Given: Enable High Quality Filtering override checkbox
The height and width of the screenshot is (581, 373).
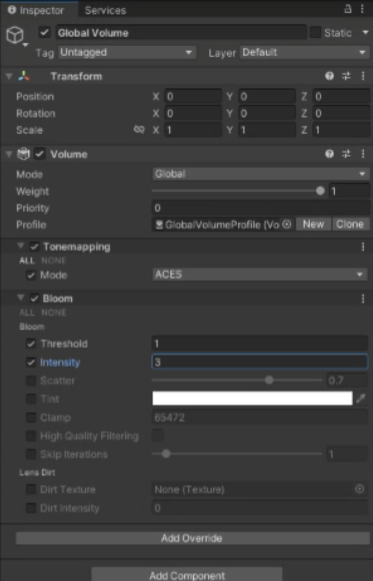Looking at the screenshot, I should click(x=31, y=436).
